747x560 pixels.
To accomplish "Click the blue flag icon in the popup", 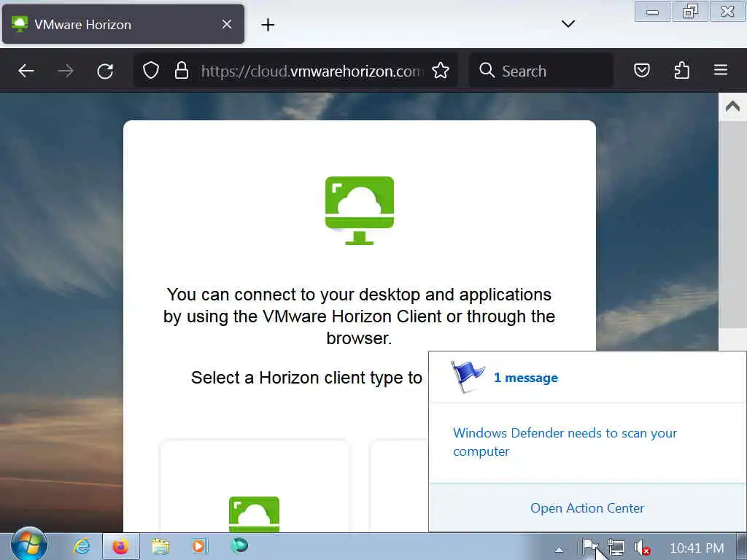I will coord(466,376).
